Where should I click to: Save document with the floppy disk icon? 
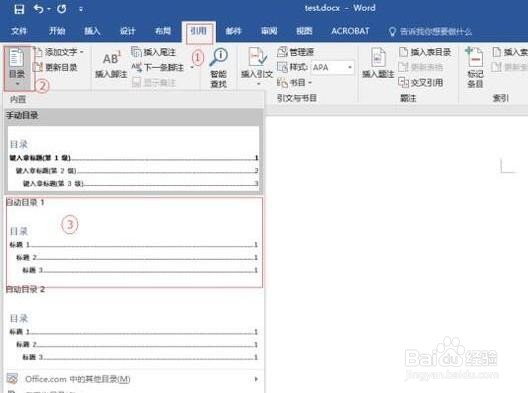point(19,9)
